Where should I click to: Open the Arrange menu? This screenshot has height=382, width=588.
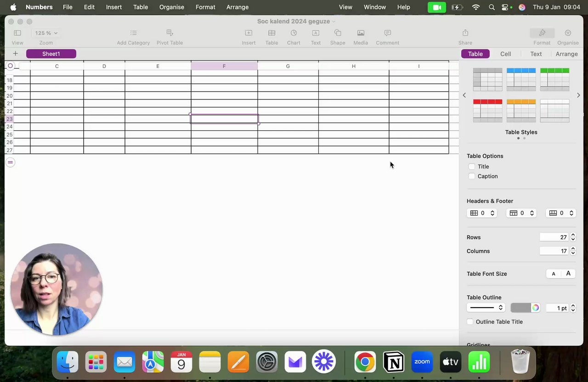click(x=237, y=7)
